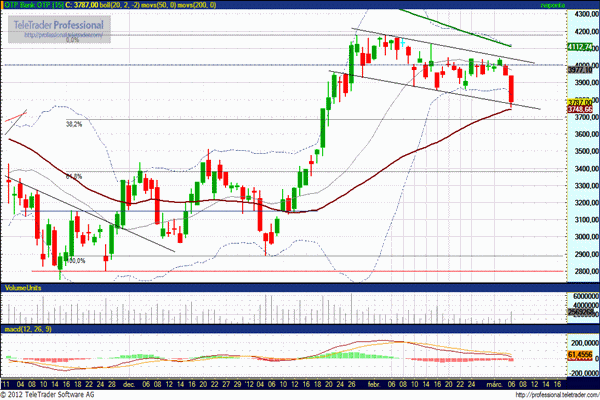Select the yellow 3787.00 last price tag

pyautogui.click(x=581, y=102)
